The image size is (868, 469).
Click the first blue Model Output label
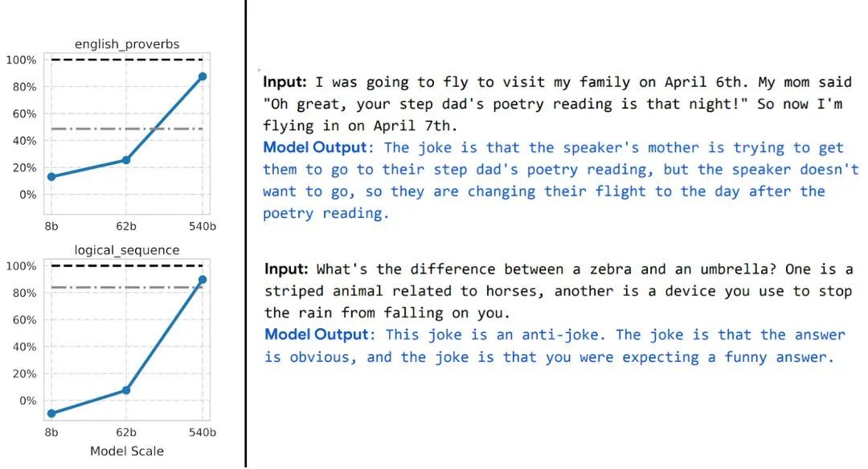[315, 147]
